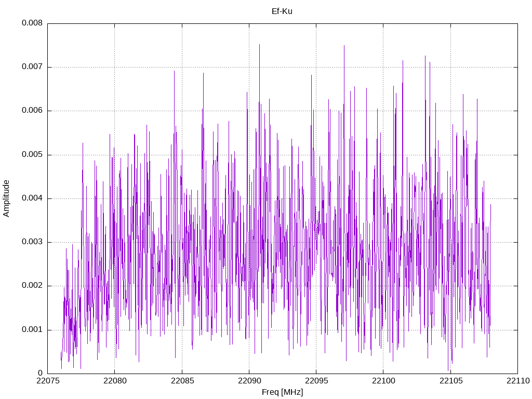Click the 22100 x-axis tick label
Viewport: 532px width, 399px height.
pyautogui.click(x=383, y=381)
